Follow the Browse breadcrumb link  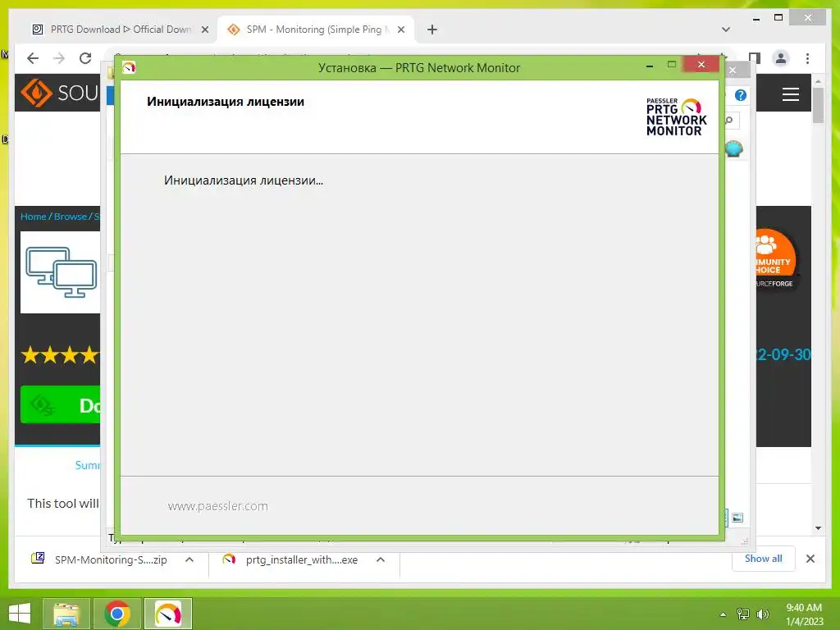click(71, 217)
